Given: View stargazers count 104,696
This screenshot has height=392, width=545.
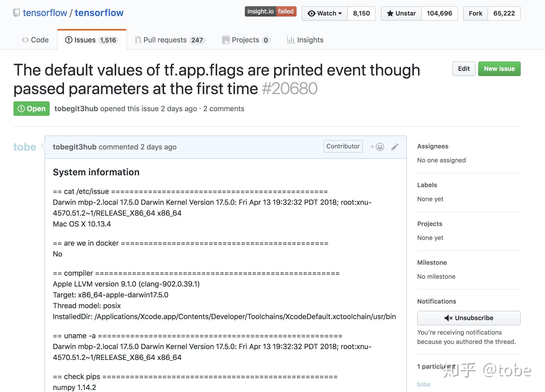Looking at the screenshot, I should [439, 13].
